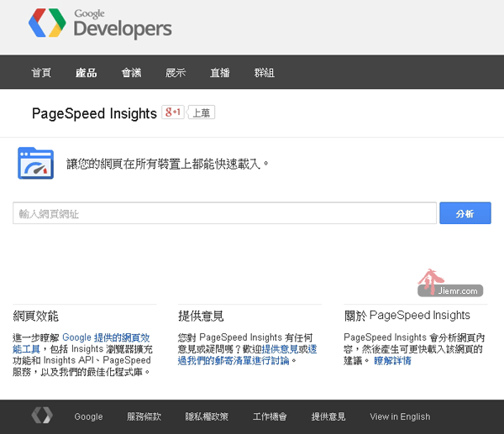
Task: Open the 瞭解詳情 link
Action: [x=392, y=361]
